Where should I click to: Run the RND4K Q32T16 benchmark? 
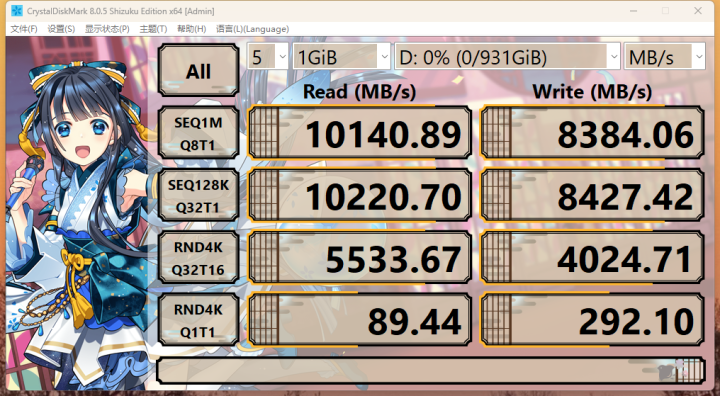(198, 258)
